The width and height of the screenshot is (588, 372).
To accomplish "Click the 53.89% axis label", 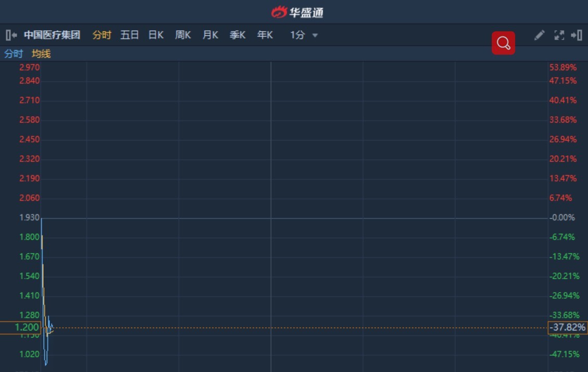I will point(563,68).
